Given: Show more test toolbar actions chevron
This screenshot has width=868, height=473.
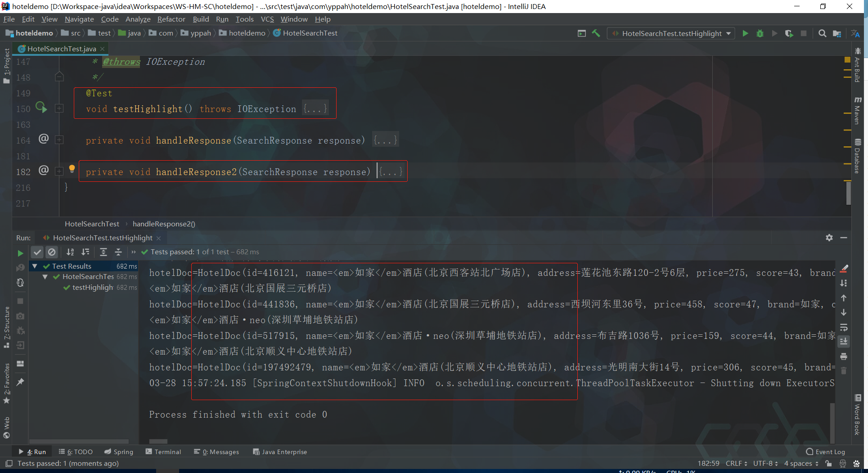Looking at the screenshot, I should (133, 252).
